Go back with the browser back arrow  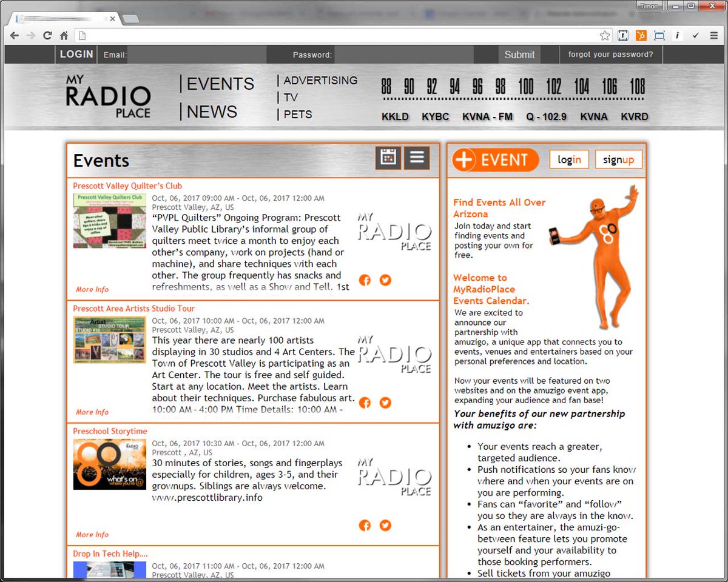click(x=15, y=36)
